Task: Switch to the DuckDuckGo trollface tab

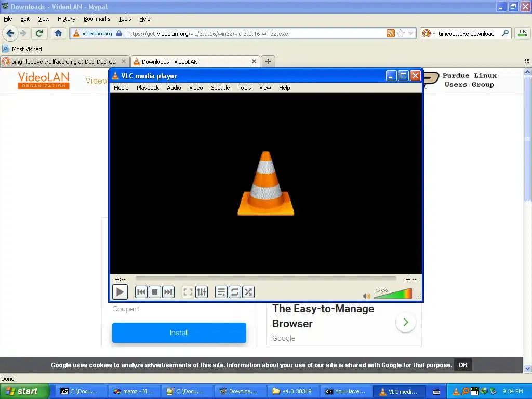Action: click(x=64, y=62)
